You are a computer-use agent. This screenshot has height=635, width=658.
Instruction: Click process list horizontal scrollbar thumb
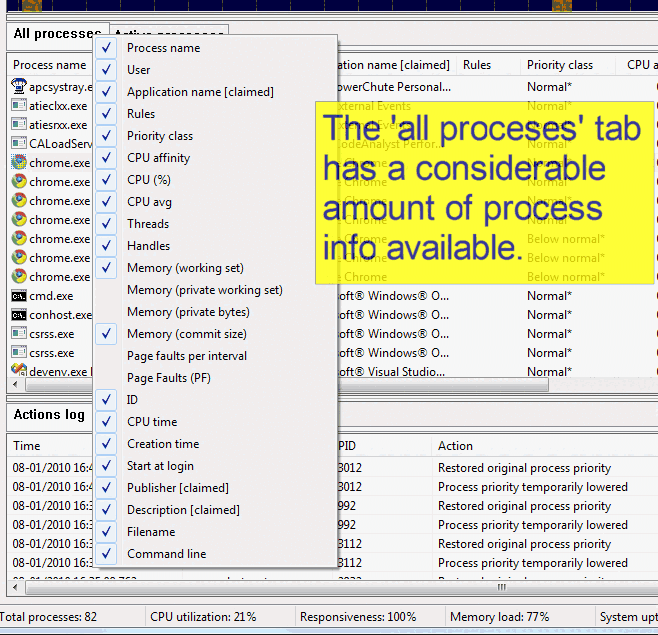pos(443,384)
